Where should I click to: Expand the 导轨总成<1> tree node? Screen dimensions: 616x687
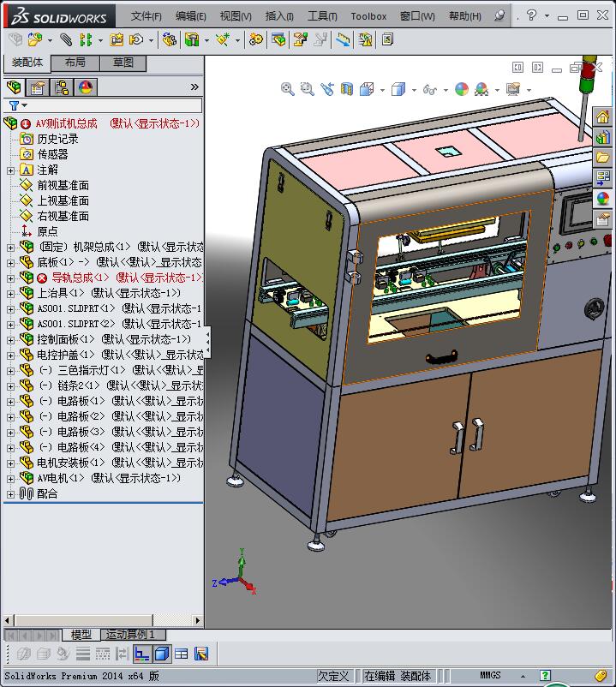tap(10, 278)
